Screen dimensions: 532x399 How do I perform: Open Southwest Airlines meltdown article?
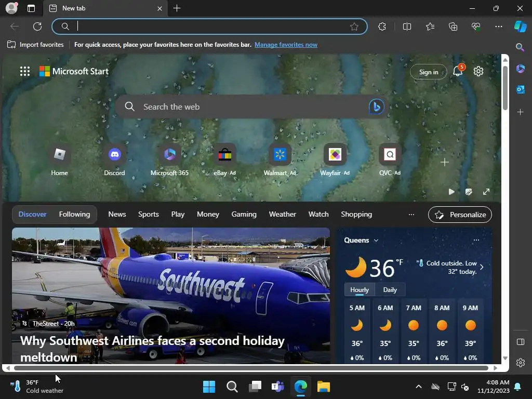pos(152,349)
